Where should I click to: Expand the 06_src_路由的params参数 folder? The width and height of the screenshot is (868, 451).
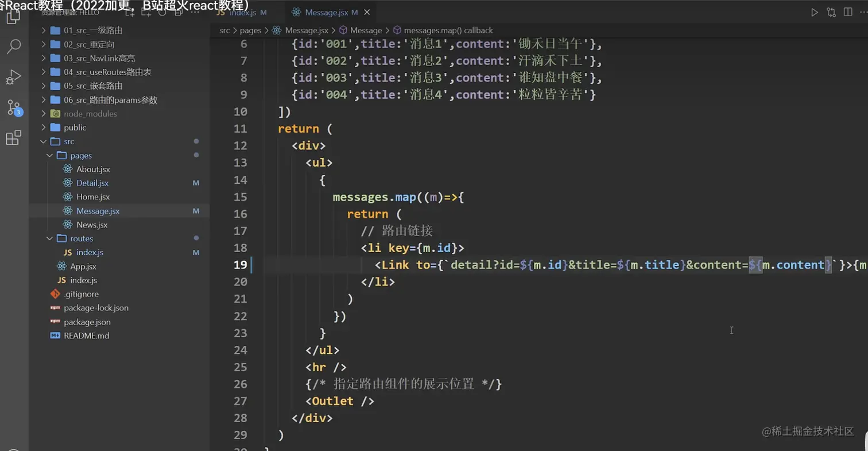click(x=44, y=100)
